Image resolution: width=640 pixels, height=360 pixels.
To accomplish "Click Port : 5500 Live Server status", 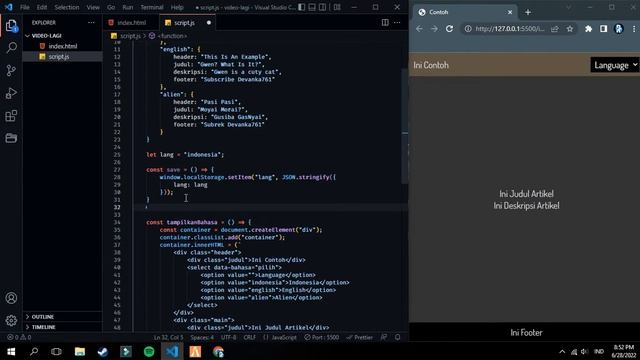I will [x=322, y=338].
